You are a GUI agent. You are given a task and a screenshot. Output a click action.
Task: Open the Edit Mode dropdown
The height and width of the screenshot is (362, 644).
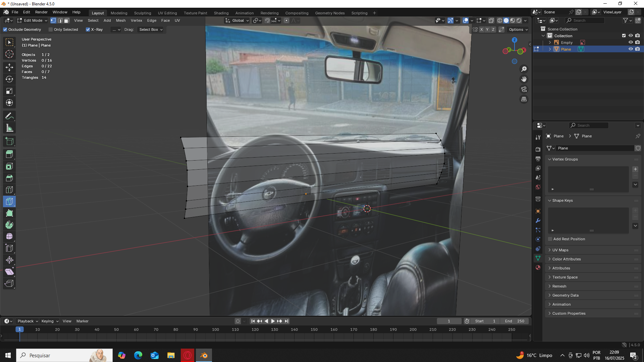(x=33, y=20)
